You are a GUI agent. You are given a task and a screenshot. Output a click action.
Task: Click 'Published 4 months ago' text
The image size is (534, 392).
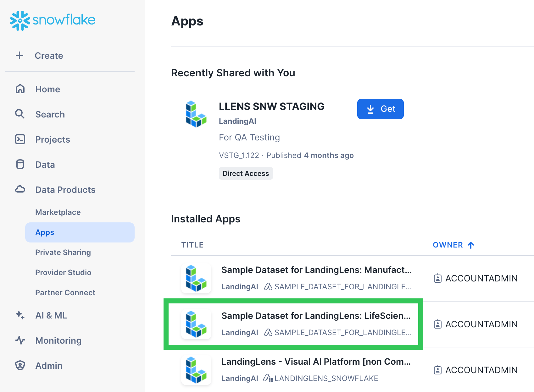(310, 155)
